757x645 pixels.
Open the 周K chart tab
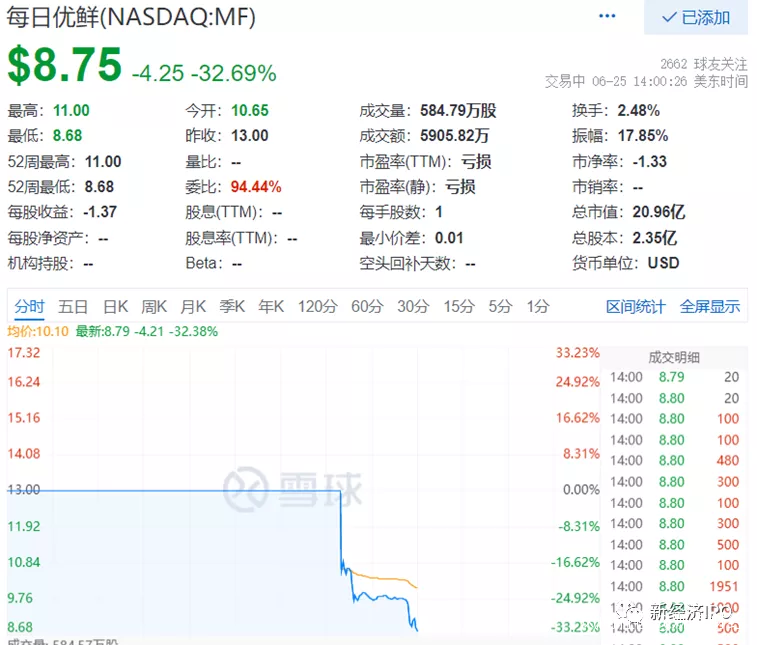click(x=154, y=307)
